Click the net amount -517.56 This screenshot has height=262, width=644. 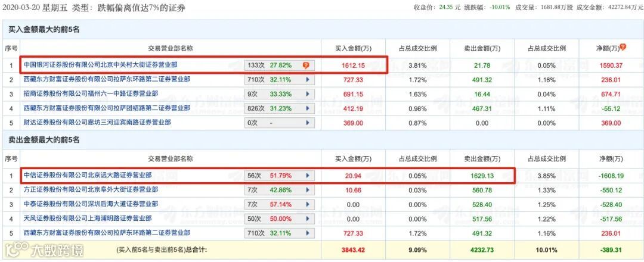(x=611, y=219)
